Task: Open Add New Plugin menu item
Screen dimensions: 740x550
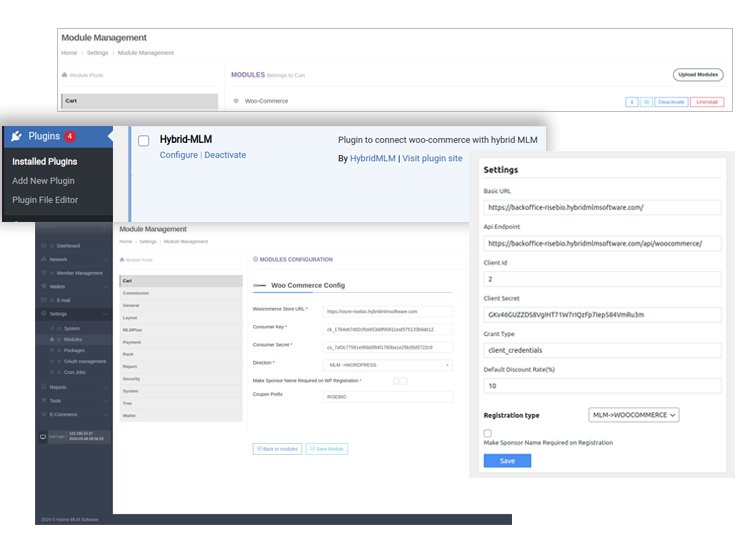Action: tap(43, 181)
